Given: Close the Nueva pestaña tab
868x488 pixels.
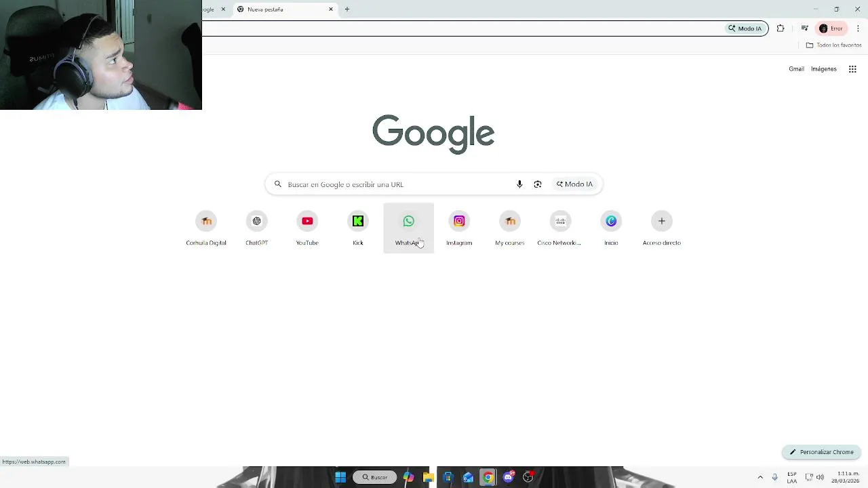Looking at the screenshot, I should 331,9.
